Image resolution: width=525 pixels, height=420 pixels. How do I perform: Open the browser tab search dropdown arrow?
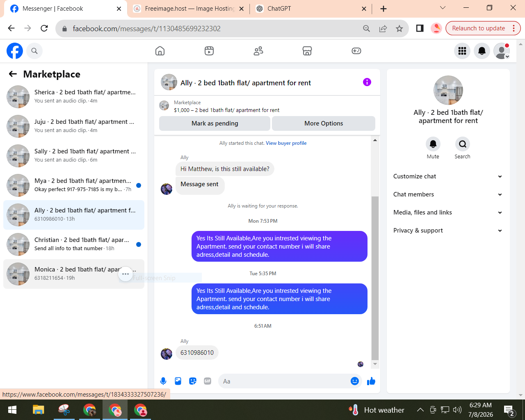443,8
